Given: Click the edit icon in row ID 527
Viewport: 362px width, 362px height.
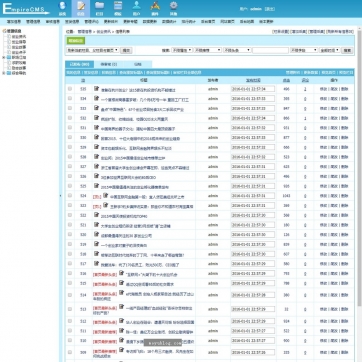Looking at the screenshot, I should tap(96, 167).
